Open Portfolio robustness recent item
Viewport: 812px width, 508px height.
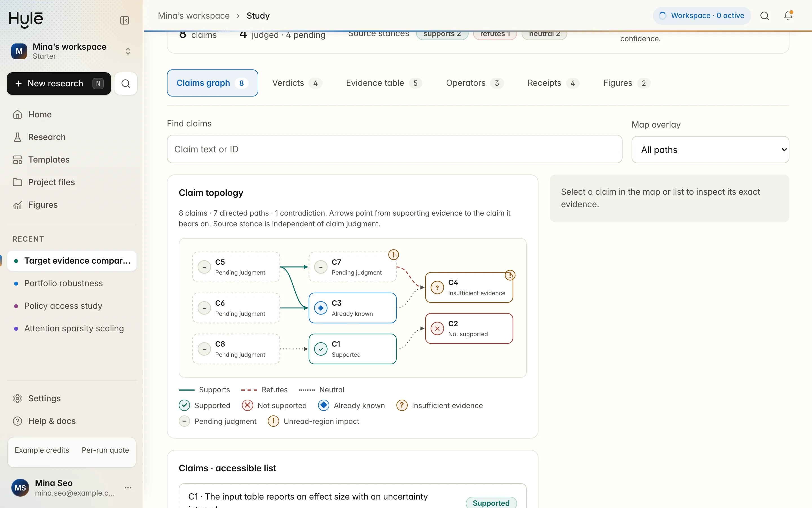pyautogui.click(x=72, y=283)
